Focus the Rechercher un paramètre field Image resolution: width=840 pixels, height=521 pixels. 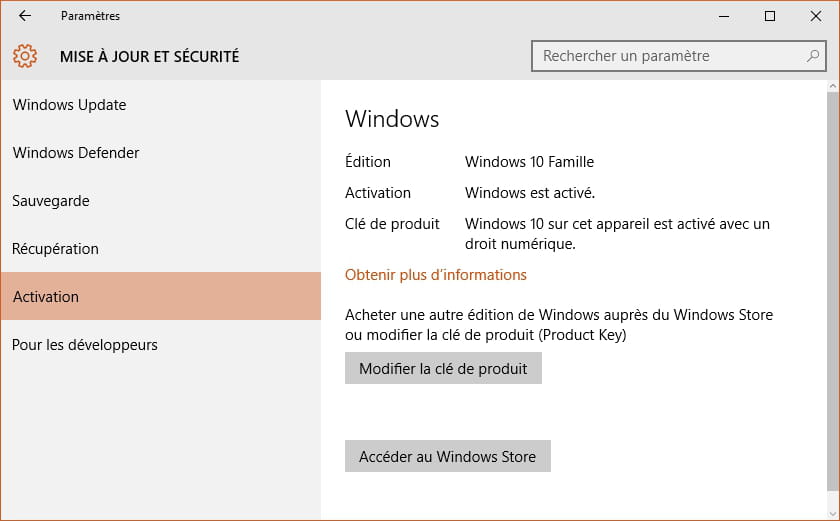coord(678,56)
